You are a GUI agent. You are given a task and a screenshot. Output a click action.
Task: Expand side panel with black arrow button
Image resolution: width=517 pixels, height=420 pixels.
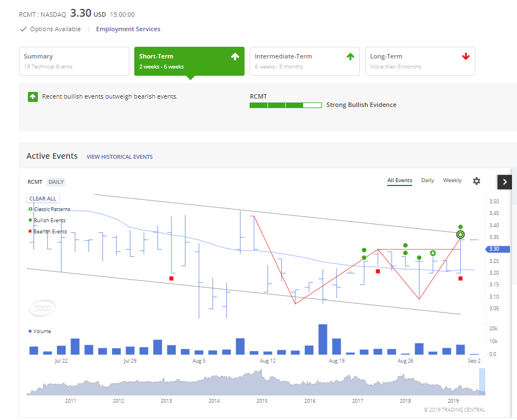pos(505,182)
